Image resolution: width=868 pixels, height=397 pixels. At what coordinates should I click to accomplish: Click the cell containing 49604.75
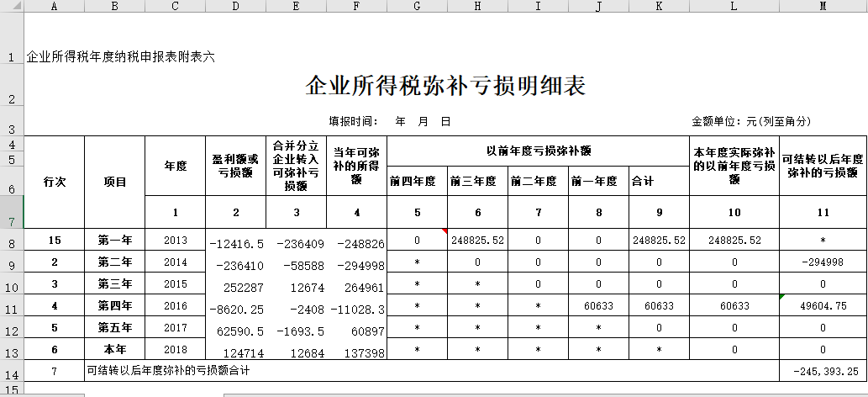(x=823, y=306)
